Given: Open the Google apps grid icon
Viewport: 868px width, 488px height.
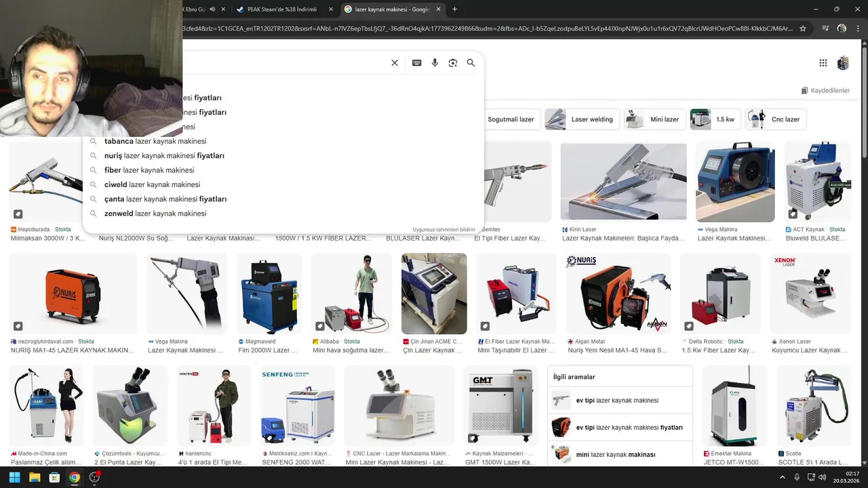Looking at the screenshot, I should [x=823, y=63].
